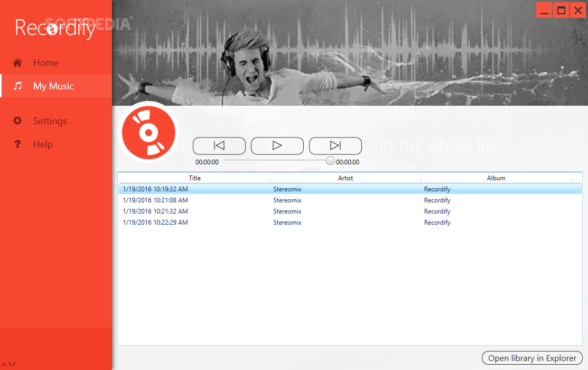The height and width of the screenshot is (370, 588).
Task: Open the Settings menu label
Action: pyautogui.click(x=50, y=121)
